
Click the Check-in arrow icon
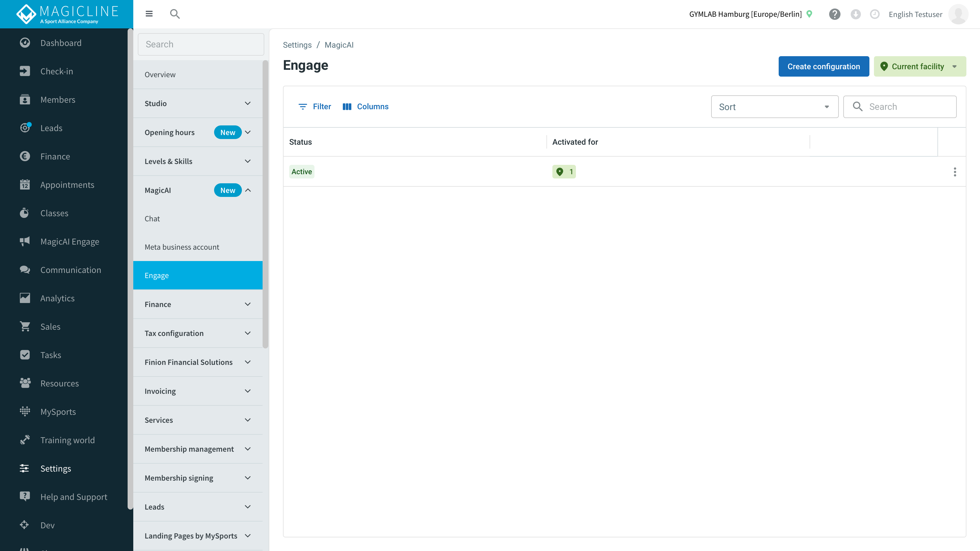pyautogui.click(x=25, y=71)
